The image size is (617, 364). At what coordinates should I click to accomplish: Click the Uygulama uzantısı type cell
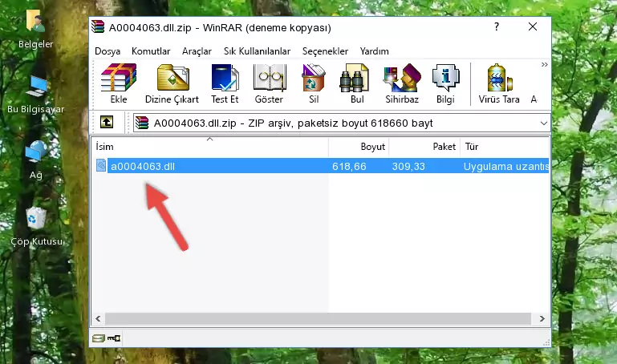pos(506,166)
